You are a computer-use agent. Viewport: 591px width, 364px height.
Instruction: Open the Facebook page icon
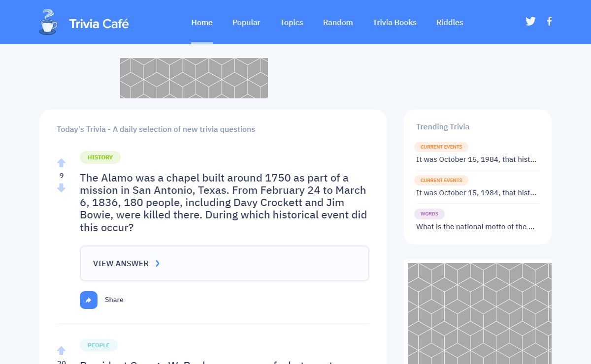pyautogui.click(x=549, y=21)
